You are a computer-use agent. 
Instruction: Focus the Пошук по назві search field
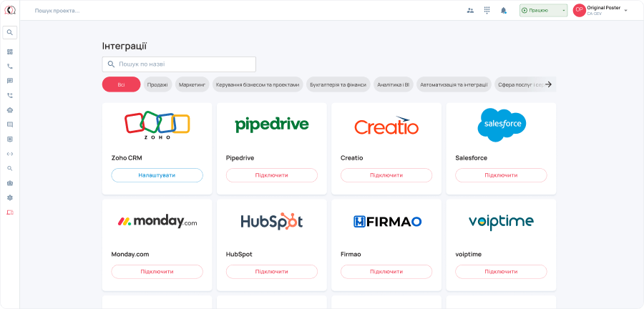[179, 64]
